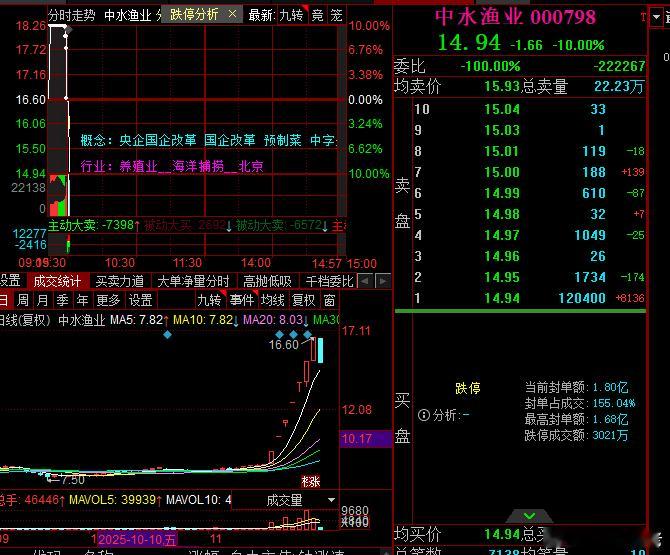Viewport: 670px width, 555px height.
Task: Click sell level 1 volume 120400
Action: (582, 298)
